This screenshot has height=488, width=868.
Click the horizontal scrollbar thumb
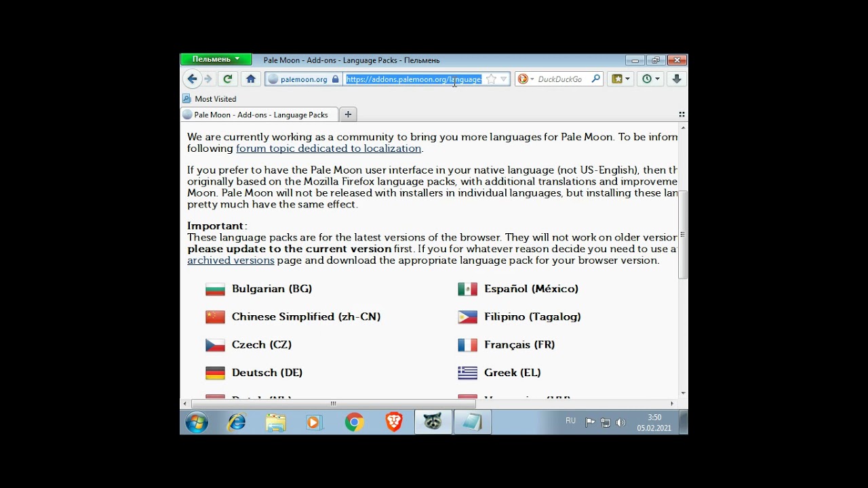point(333,404)
